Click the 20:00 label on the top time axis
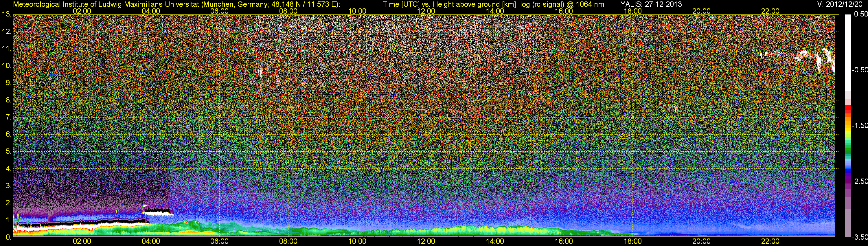 tap(701, 11)
